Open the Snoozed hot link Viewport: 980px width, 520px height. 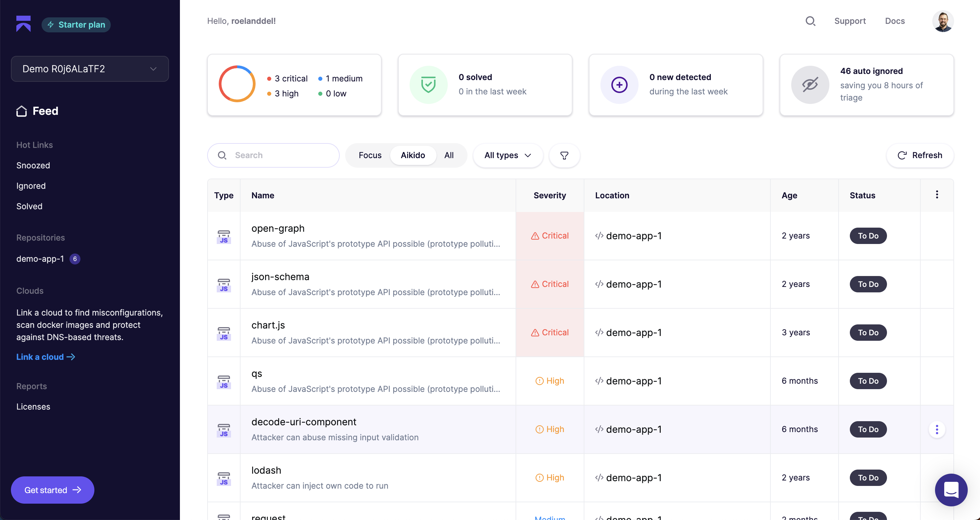click(x=33, y=166)
